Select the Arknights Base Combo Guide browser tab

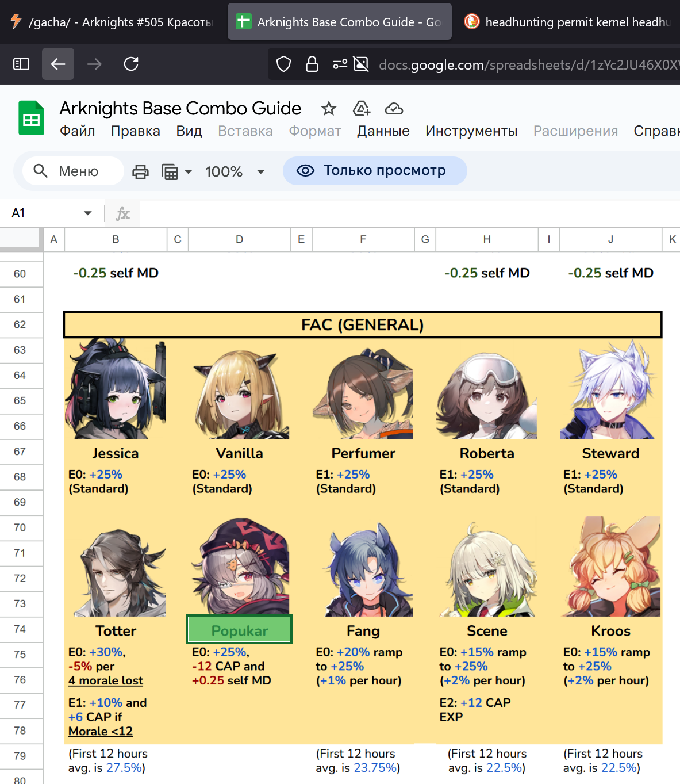[x=340, y=22]
